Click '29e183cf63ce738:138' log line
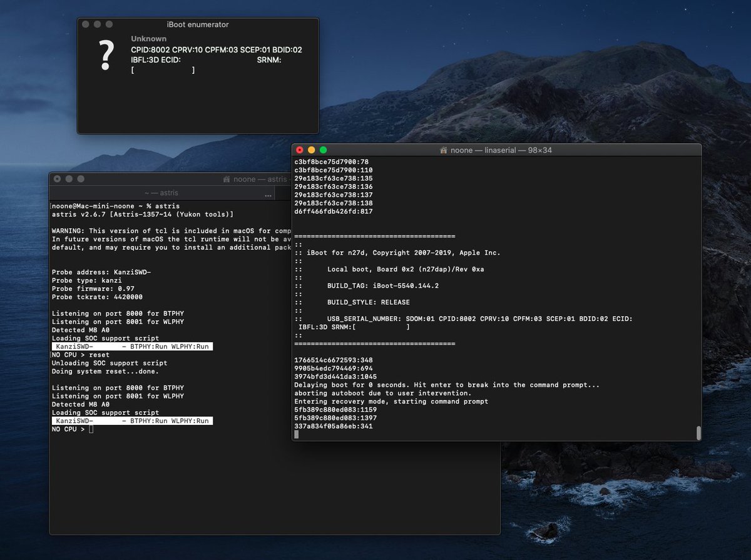The image size is (751, 560). [x=334, y=203]
